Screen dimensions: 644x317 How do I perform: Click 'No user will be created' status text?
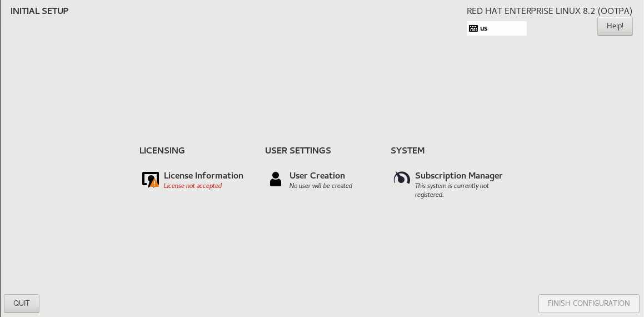click(321, 186)
